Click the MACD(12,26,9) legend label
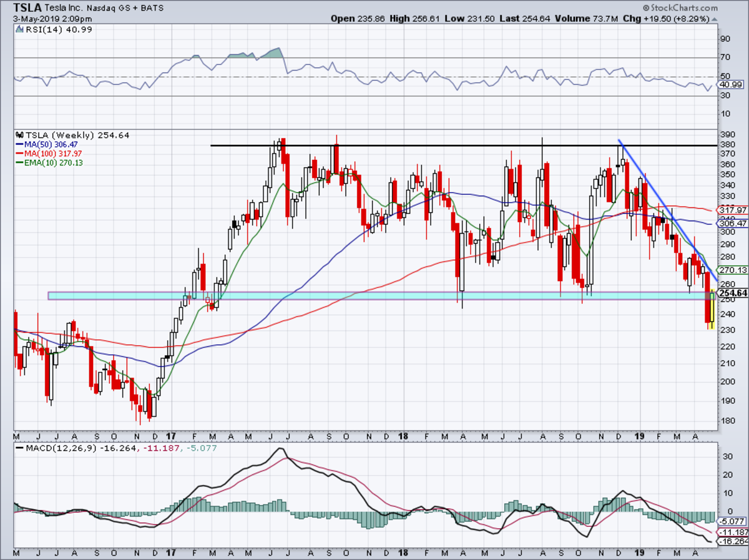The width and height of the screenshot is (749, 560). point(56,448)
